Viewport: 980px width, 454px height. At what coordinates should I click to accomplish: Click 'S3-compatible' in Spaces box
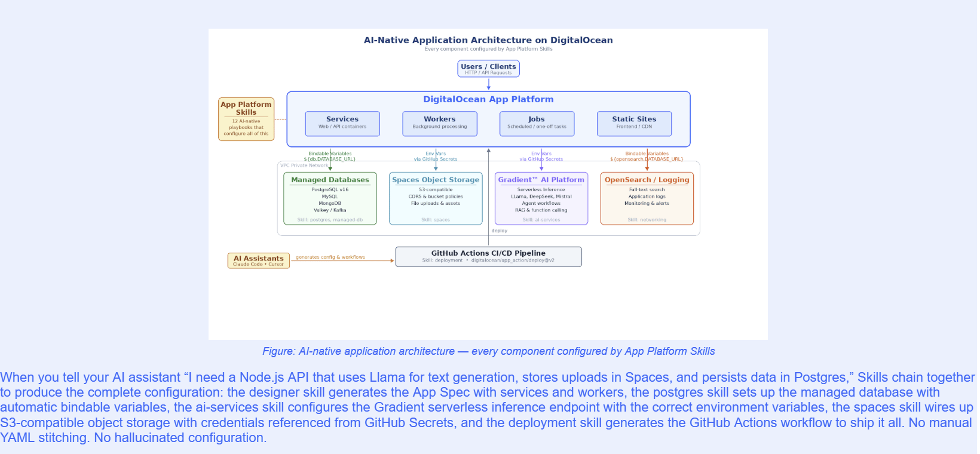(436, 189)
